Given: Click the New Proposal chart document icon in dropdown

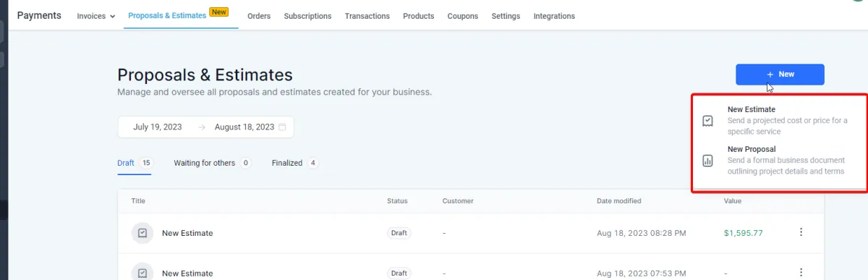Looking at the screenshot, I should (x=708, y=161).
